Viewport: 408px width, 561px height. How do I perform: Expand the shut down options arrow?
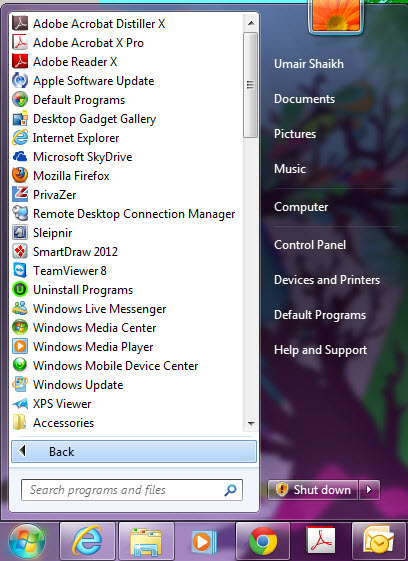point(369,489)
